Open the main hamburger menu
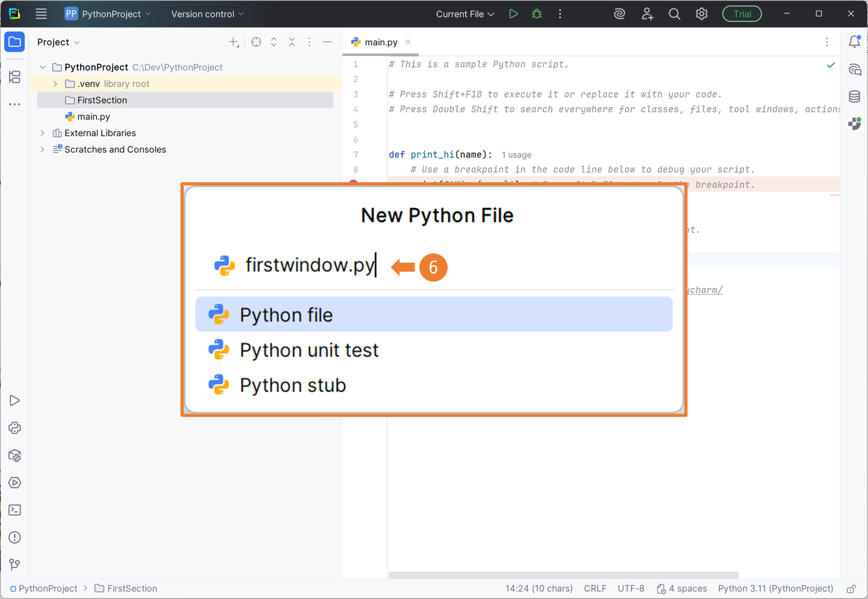The width and height of the screenshot is (868, 599). [41, 14]
